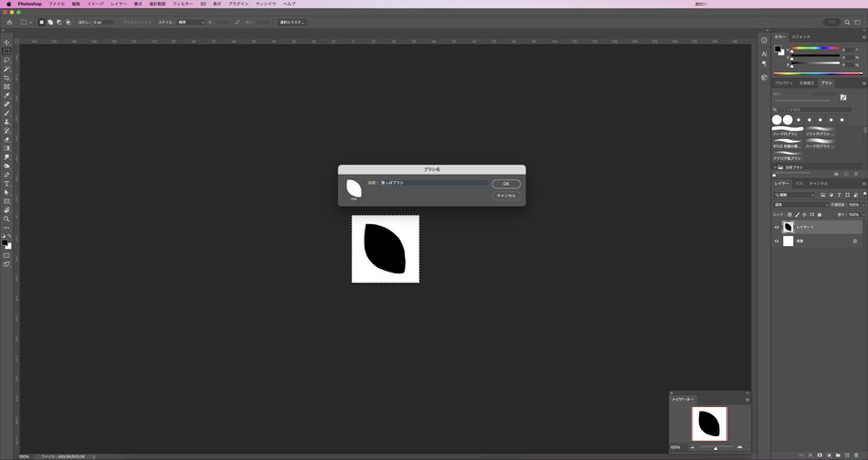Screen dimensions: 868x460
Task: Toggle visibility of the 背景 layer
Action: point(776,241)
